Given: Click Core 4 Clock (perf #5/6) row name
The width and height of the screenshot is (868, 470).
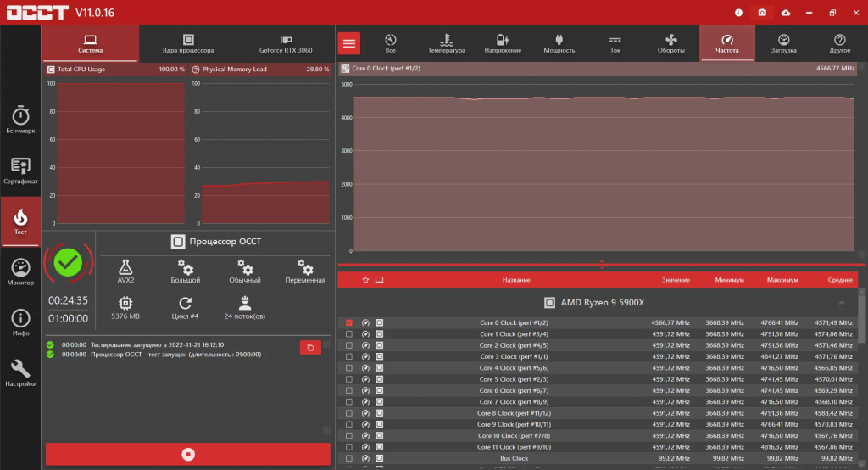Looking at the screenshot, I should [x=514, y=368].
